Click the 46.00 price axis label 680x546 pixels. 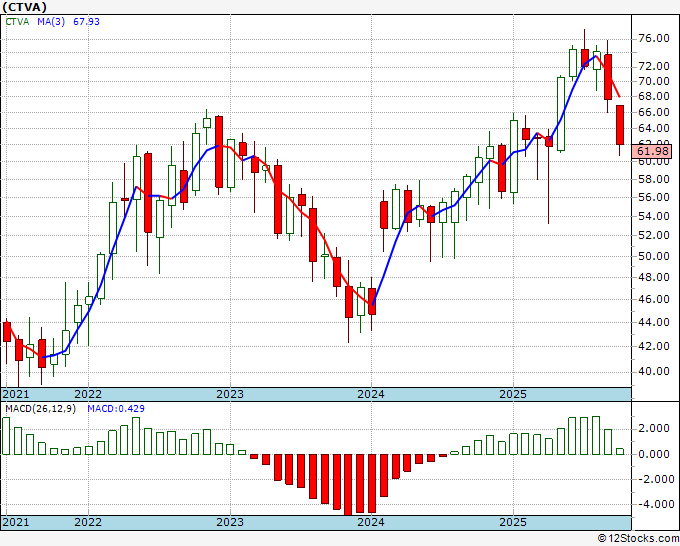click(x=654, y=299)
